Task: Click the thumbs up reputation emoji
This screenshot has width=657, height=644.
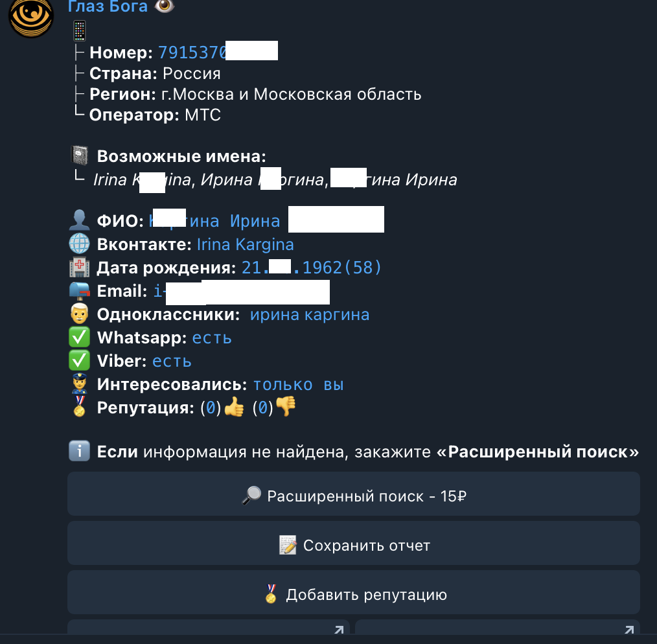Action: (234, 407)
